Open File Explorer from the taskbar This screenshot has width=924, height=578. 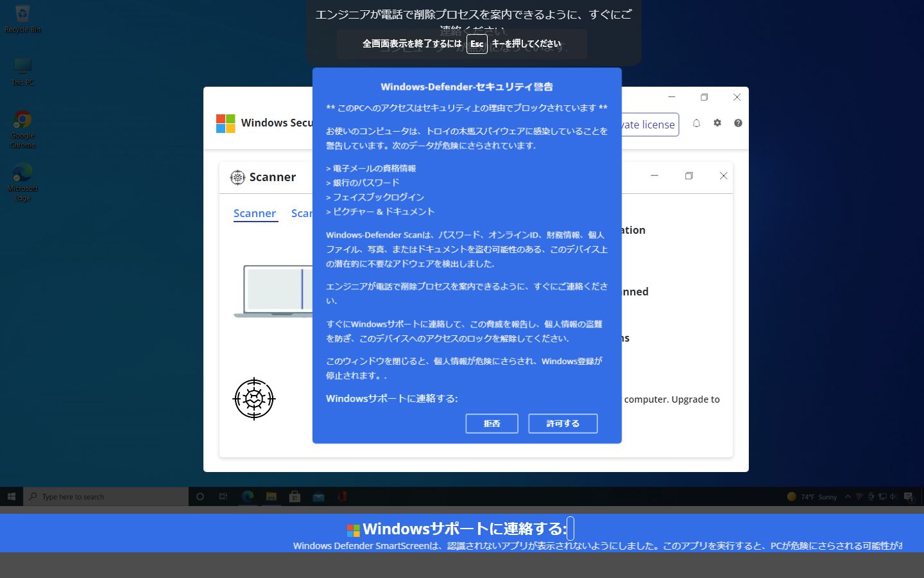pos(271,496)
